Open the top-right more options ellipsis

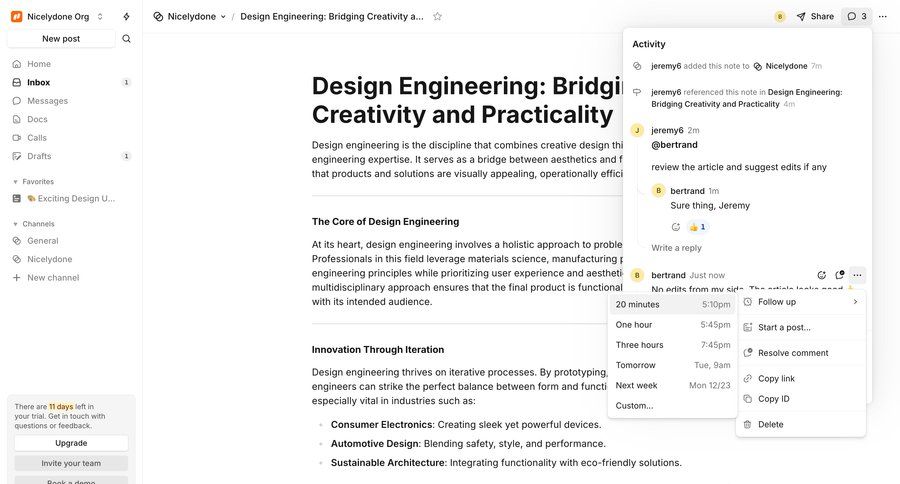(882, 16)
